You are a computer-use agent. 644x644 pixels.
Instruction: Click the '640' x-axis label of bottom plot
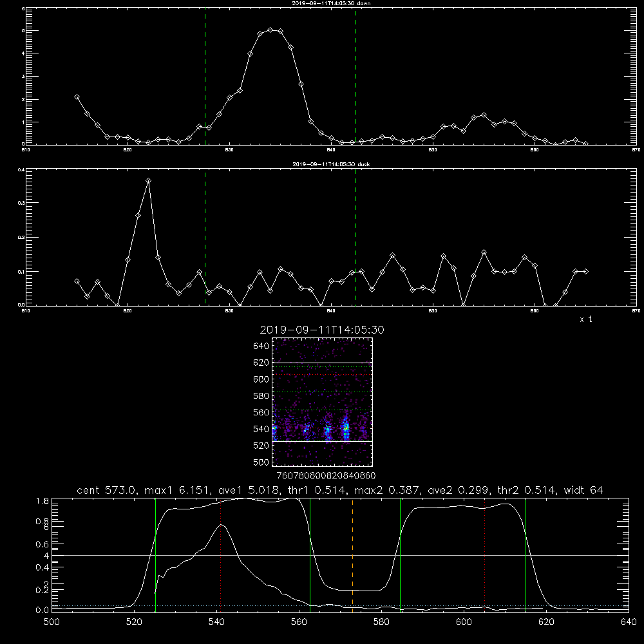[x=629, y=622]
